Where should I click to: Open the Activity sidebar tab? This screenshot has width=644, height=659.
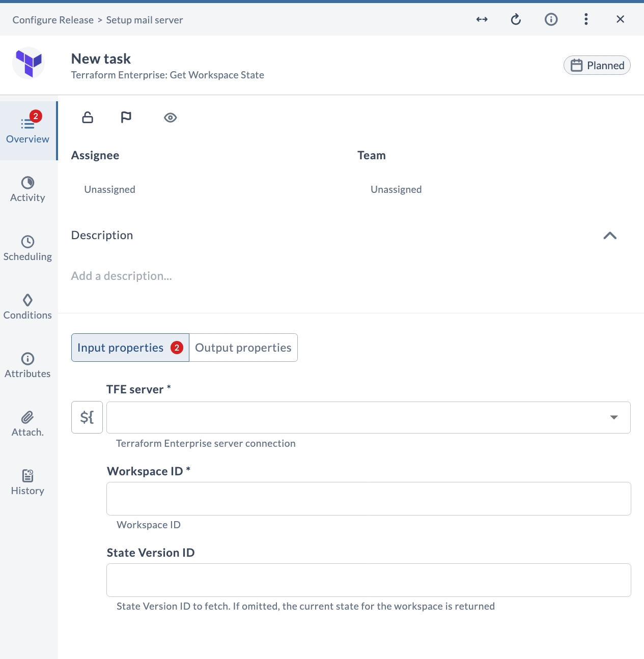(x=28, y=189)
